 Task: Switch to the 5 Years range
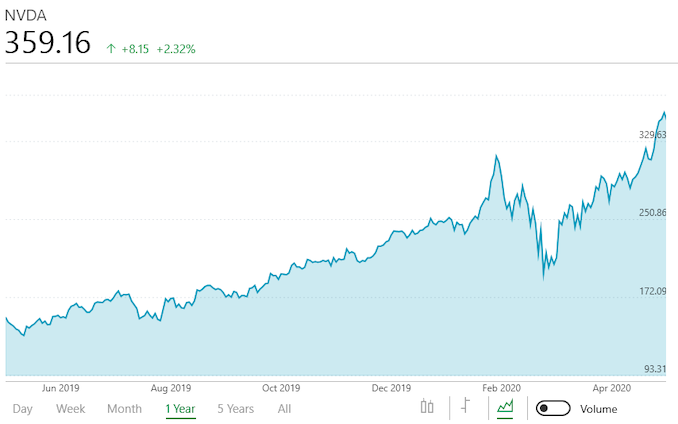[235, 409]
